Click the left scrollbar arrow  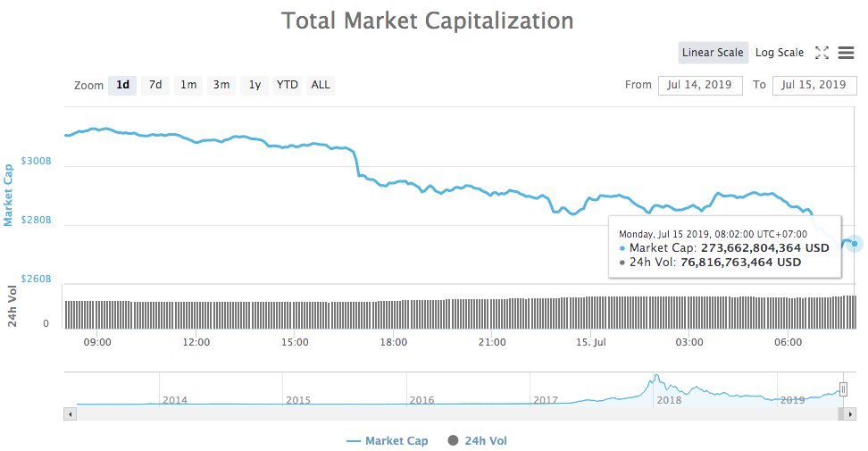(x=69, y=414)
